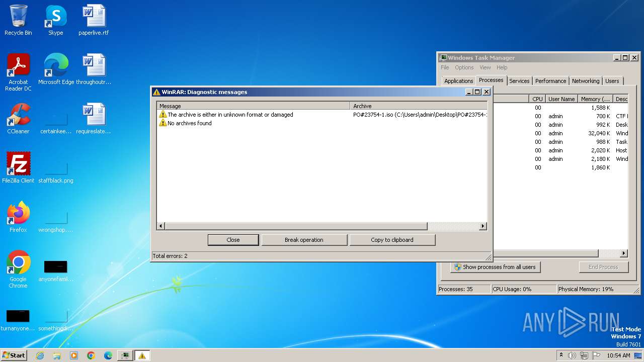Viewport: 644px width, 362px height.
Task: Open Task Manager Options menu
Action: [464, 67]
